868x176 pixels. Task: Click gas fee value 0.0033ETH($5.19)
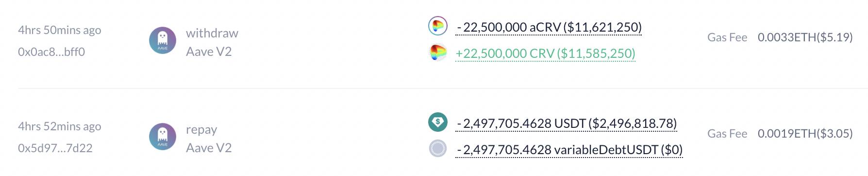tap(805, 37)
